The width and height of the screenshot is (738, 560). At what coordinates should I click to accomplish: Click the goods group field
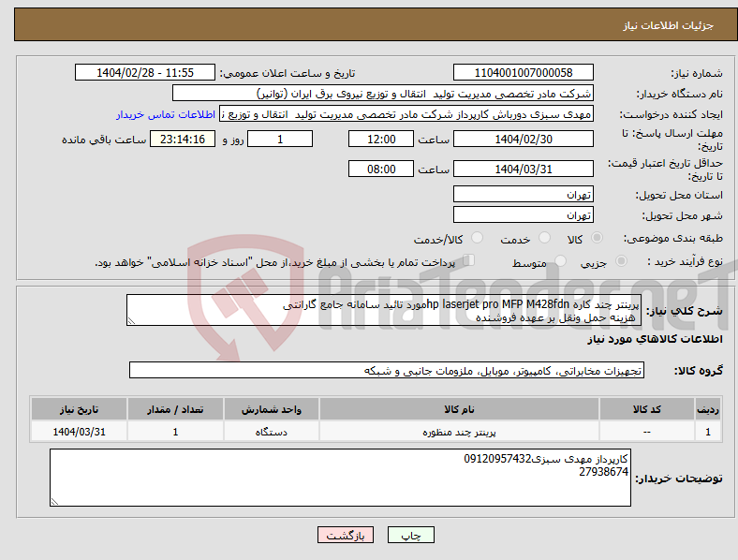(x=387, y=370)
